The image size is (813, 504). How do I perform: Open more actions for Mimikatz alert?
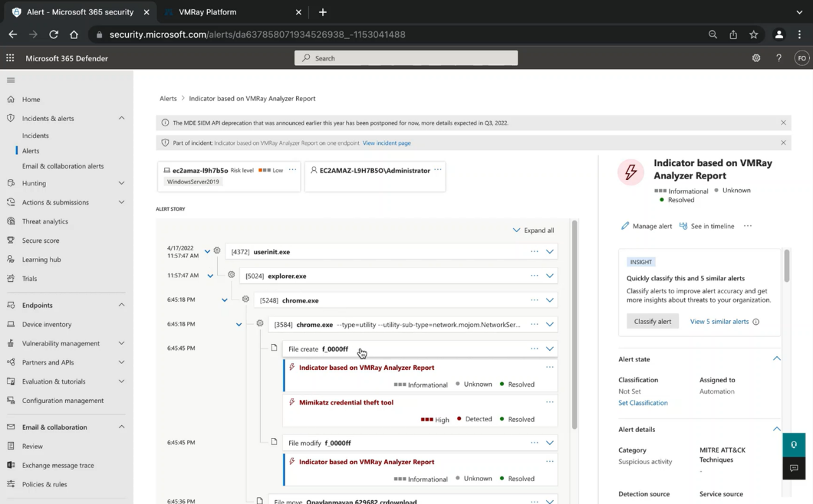[x=550, y=402]
